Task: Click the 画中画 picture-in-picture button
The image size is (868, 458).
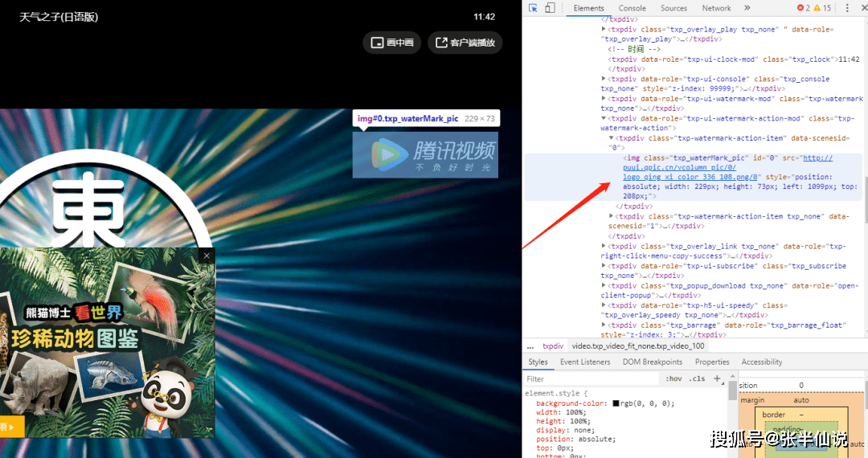Action: [391, 43]
